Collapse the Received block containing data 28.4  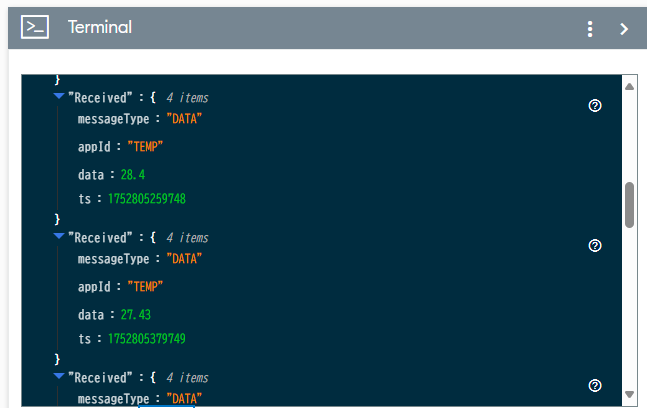(59, 96)
